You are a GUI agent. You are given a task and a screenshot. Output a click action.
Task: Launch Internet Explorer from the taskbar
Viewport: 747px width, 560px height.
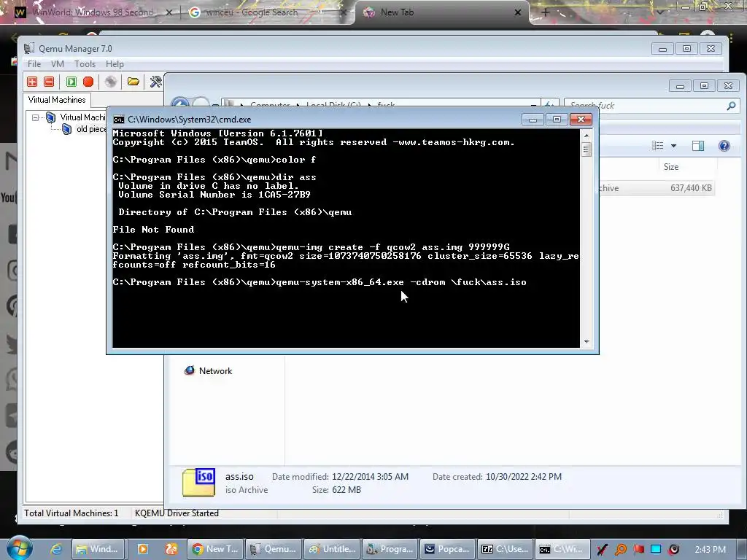[x=57, y=549]
